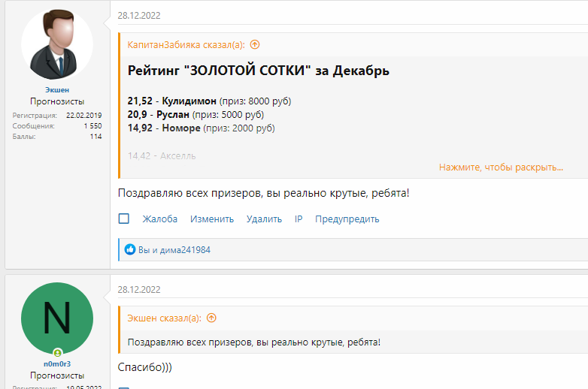Click the blue thumbs-up like icon
588x389 pixels.
(130, 249)
